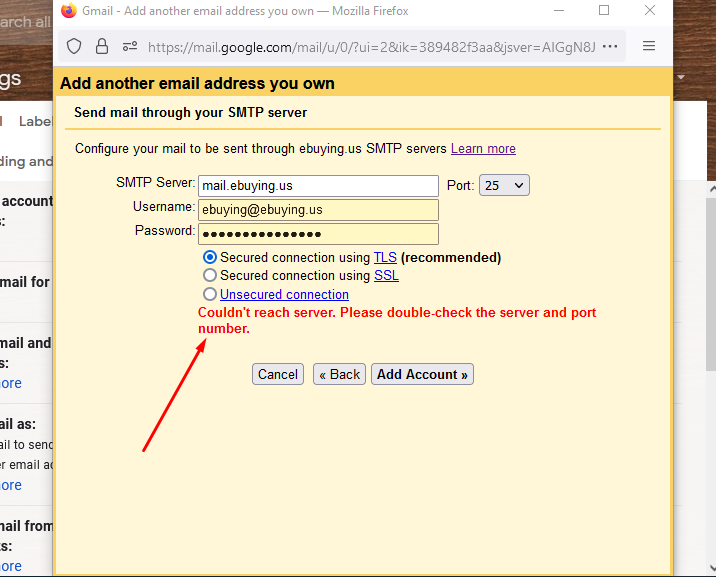The height and width of the screenshot is (577, 716).
Task: Click the address bar URL text
Action: point(372,47)
